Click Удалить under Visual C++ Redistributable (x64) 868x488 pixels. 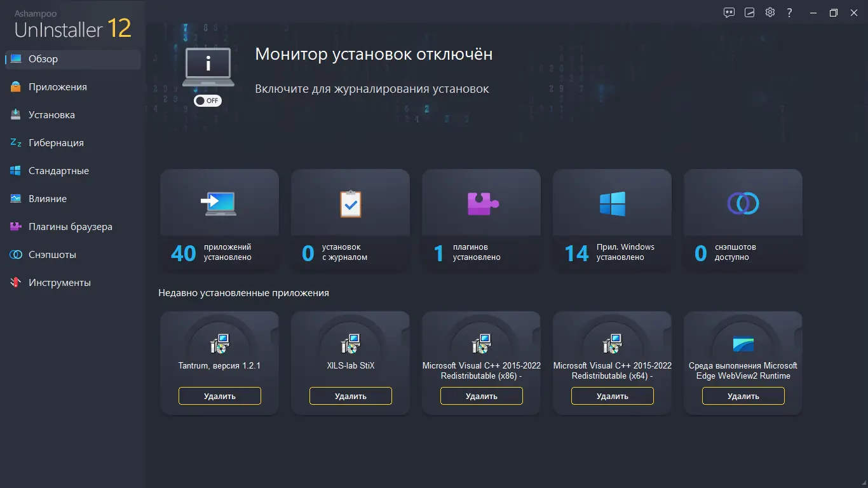[x=613, y=396]
